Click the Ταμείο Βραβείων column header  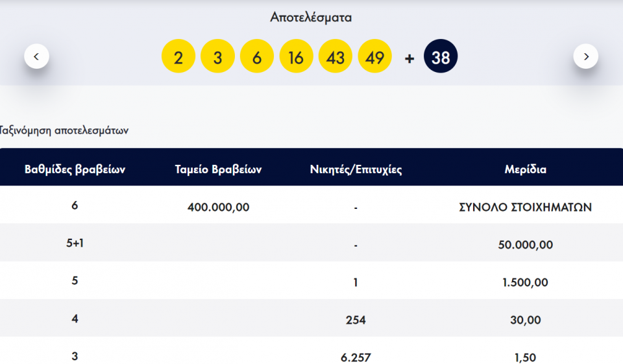coord(218,170)
